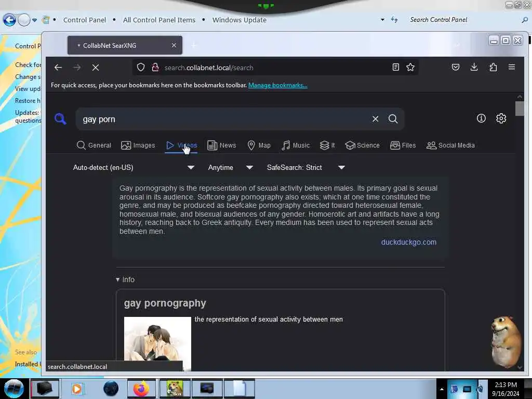Open the Control Panel address bar dropdown arrow
This screenshot has height=399, width=532.
pos(382,20)
